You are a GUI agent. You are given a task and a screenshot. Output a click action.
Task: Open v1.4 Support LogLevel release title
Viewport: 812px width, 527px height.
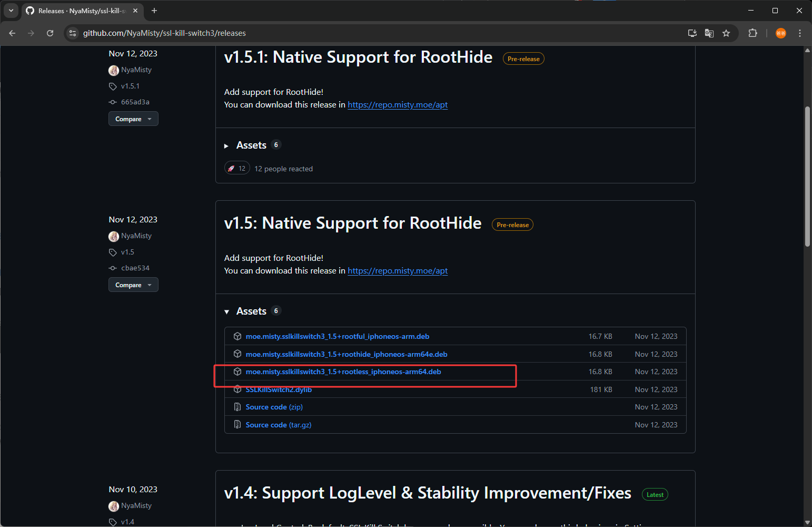click(x=428, y=493)
